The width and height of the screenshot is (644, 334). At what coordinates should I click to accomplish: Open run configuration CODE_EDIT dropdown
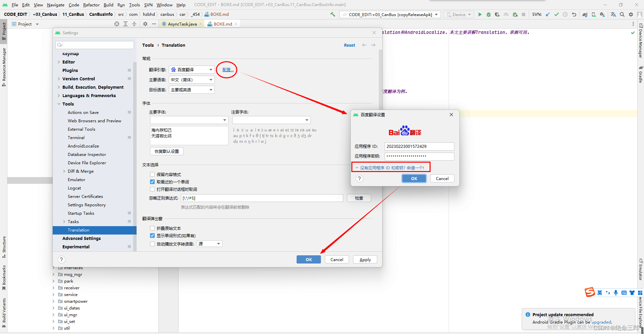pos(390,14)
